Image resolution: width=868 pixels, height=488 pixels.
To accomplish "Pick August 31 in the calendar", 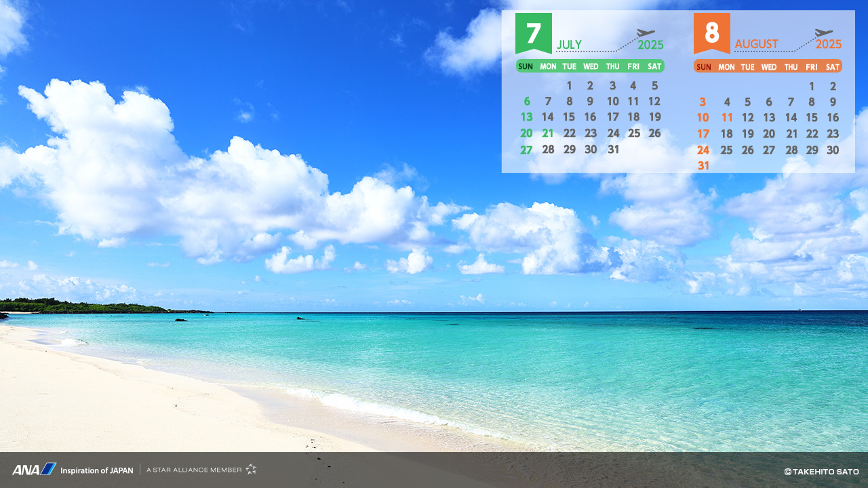I will [x=703, y=166].
